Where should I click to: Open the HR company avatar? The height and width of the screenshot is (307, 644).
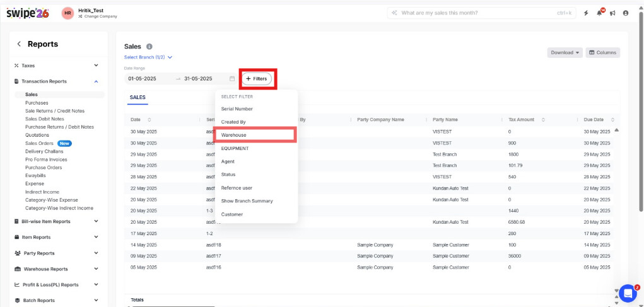click(67, 13)
